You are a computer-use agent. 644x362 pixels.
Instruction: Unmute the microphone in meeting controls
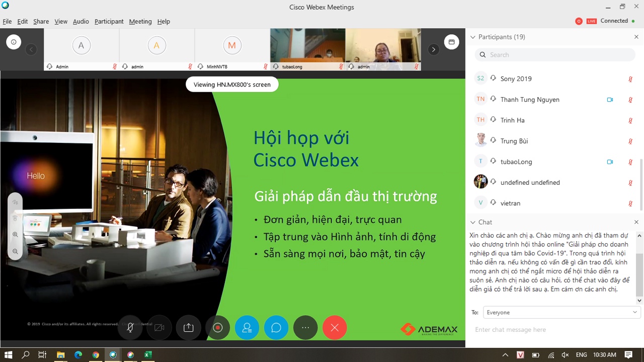tap(130, 328)
